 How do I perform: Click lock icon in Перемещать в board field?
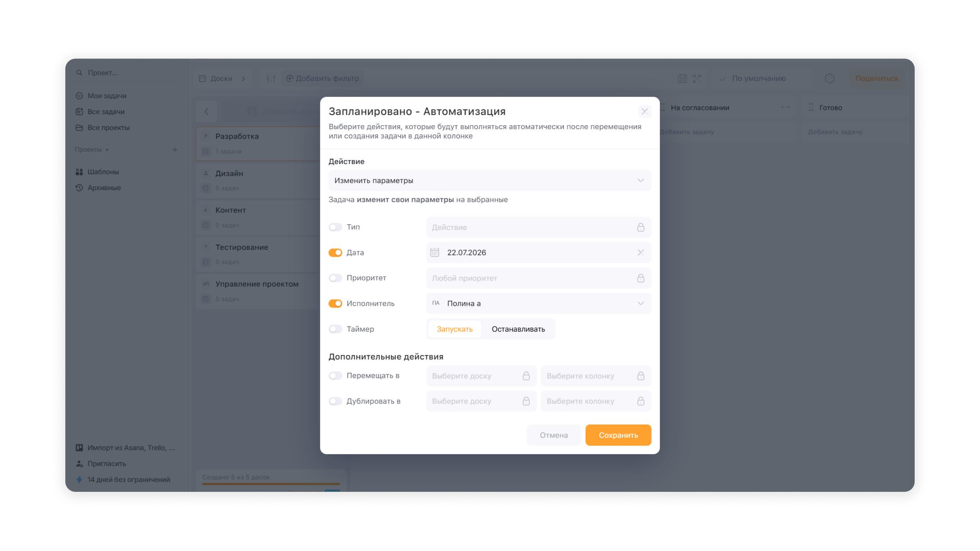(526, 376)
